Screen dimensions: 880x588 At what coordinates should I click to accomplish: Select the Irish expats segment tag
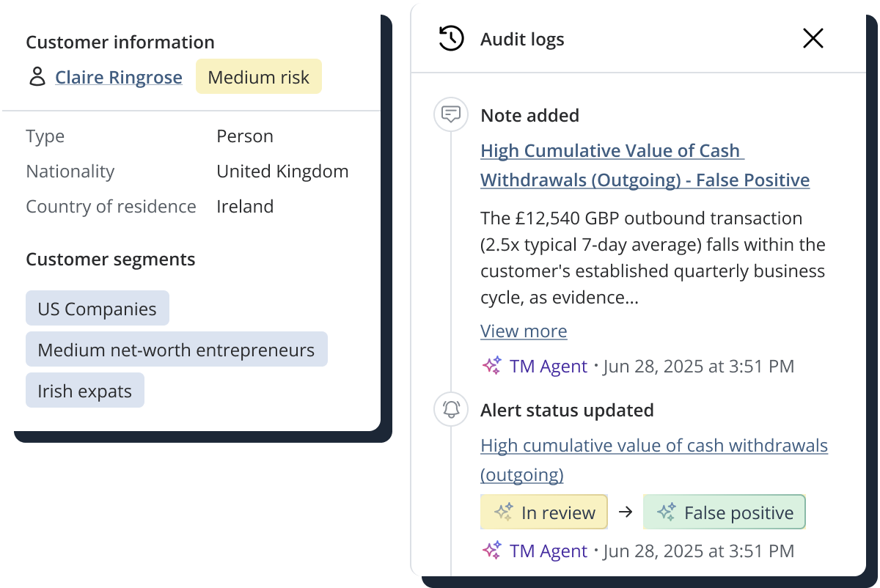tap(85, 391)
